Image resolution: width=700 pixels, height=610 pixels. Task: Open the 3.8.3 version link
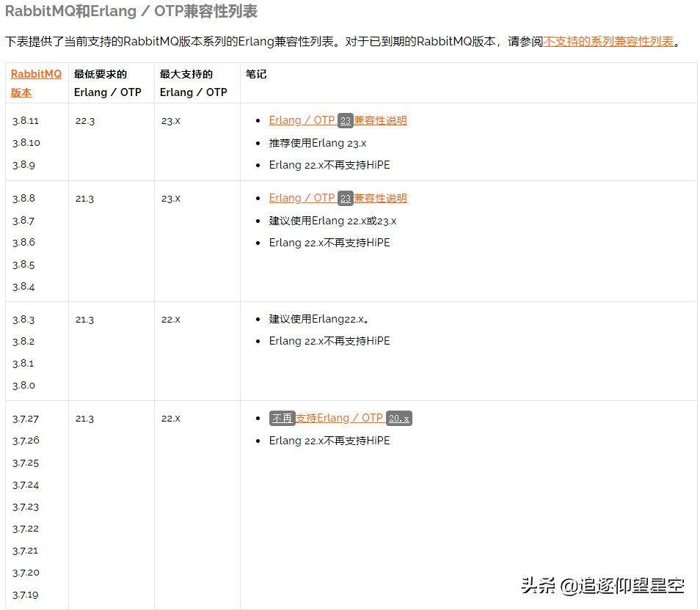pyautogui.click(x=23, y=319)
